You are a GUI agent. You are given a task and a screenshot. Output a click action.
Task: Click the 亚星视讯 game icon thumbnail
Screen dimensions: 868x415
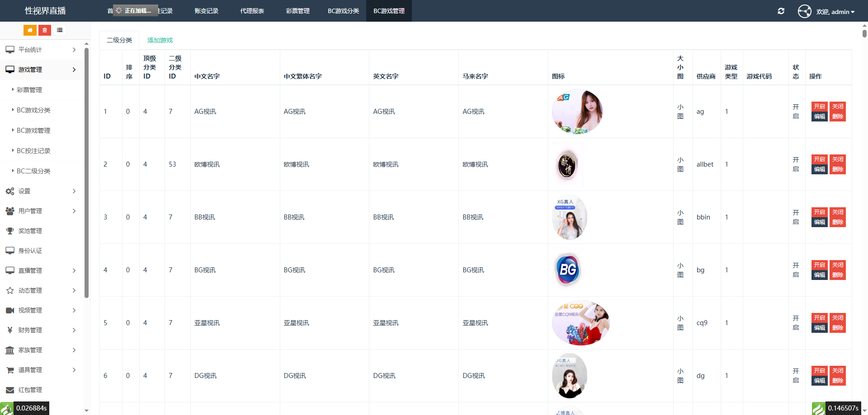580,323
